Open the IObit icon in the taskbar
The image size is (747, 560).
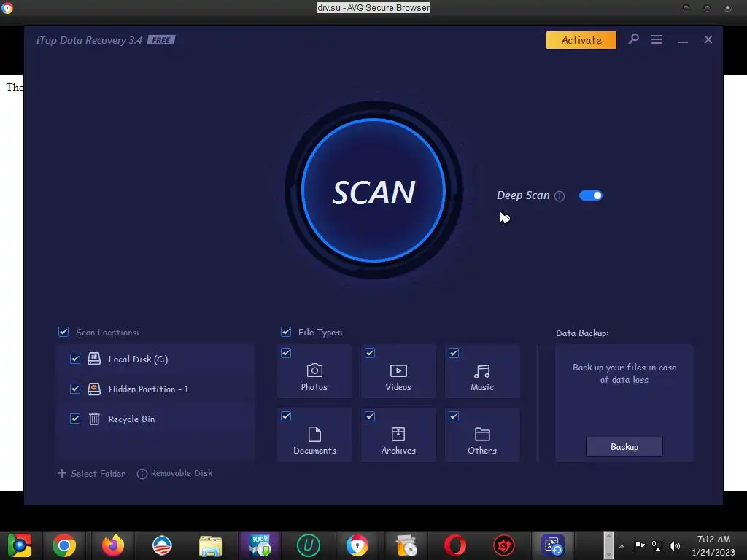260,545
